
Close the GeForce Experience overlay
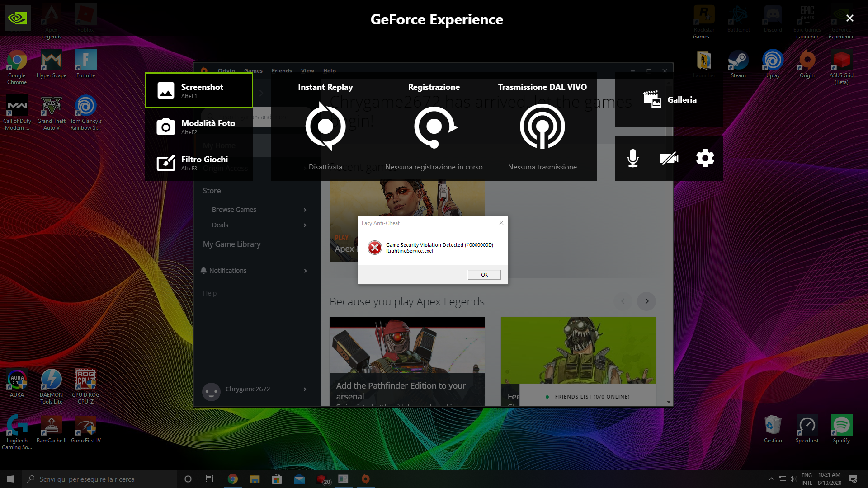849,18
